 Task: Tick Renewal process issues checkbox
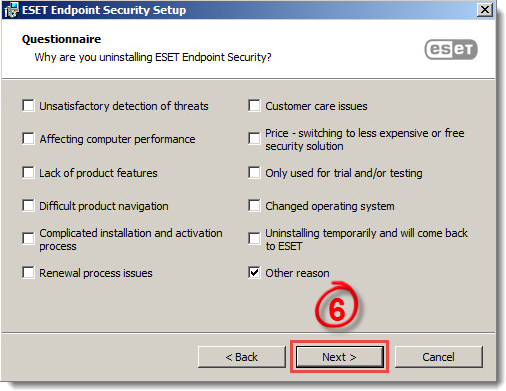coord(28,273)
